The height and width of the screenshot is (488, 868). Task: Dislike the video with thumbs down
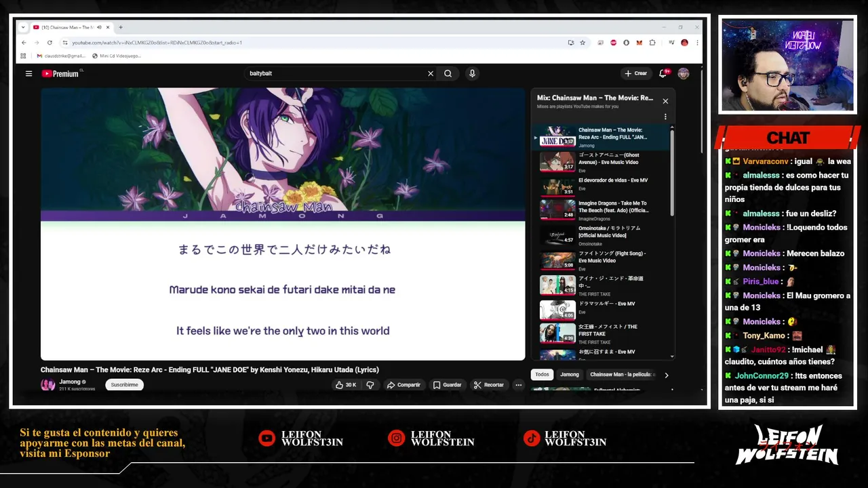pyautogui.click(x=370, y=385)
